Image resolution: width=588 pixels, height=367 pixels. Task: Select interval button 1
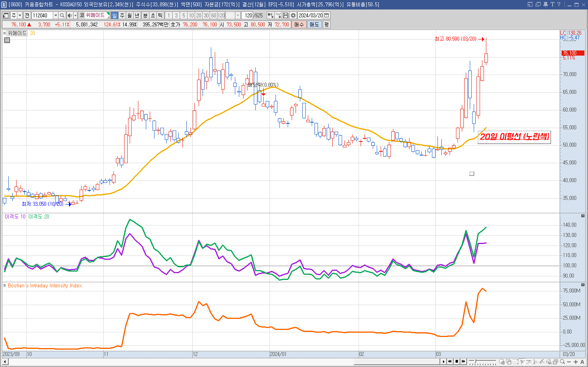click(x=169, y=15)
